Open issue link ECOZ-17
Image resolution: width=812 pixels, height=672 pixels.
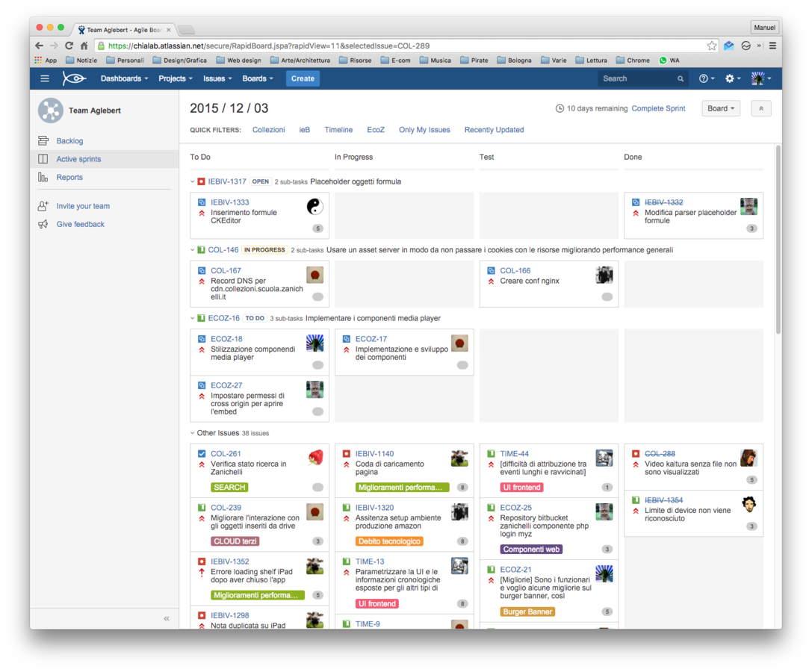[x=371, y=339]
